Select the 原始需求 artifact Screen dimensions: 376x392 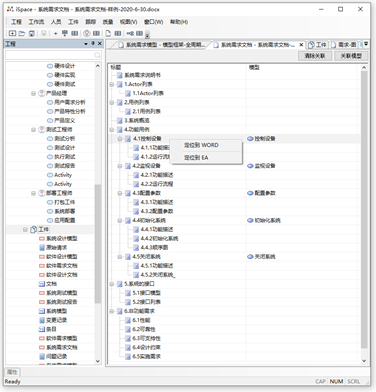coord(53,247)
